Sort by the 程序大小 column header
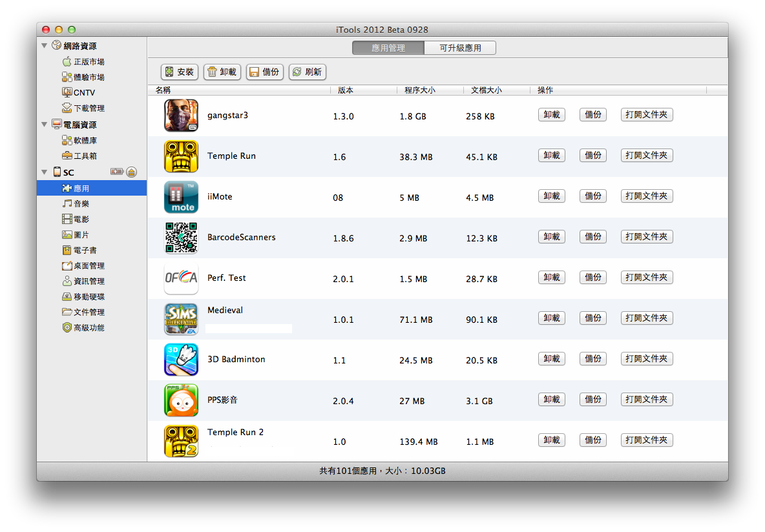The height and width of the screenshot is (532, 765). pyautogui.click(x=420, y=90)
